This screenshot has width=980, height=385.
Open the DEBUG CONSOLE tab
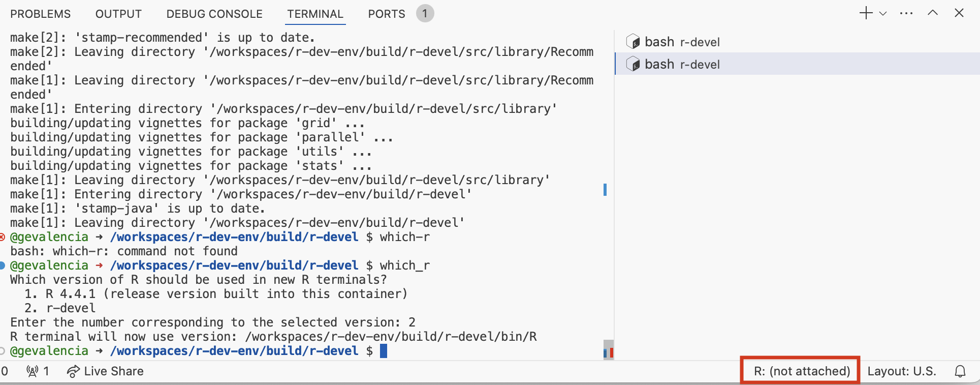pos(214,14)
